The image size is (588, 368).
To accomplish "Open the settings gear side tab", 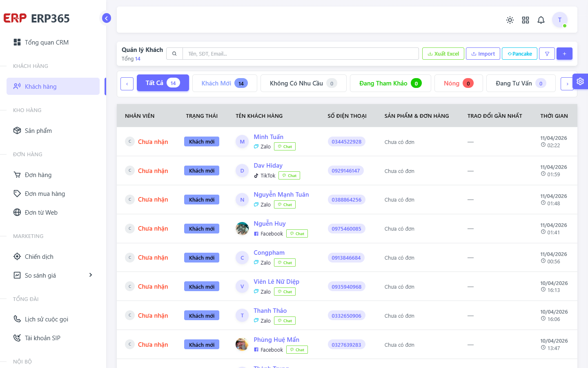I will [x=580, y=81].
